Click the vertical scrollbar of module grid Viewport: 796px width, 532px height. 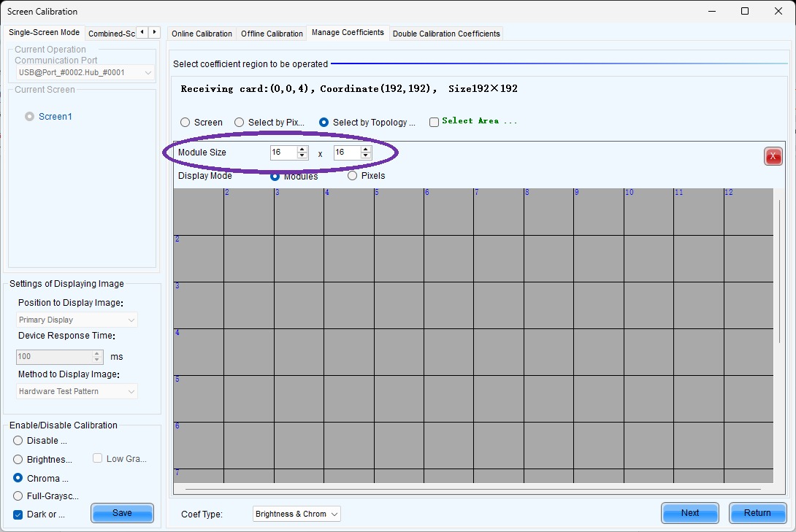coord(780,271)
